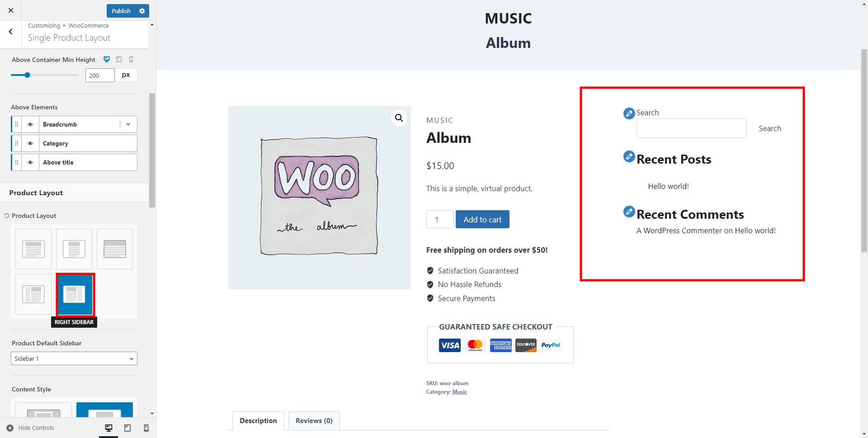Open the Product Default Sidebar dropdown
868x438 pixels.
74,358
